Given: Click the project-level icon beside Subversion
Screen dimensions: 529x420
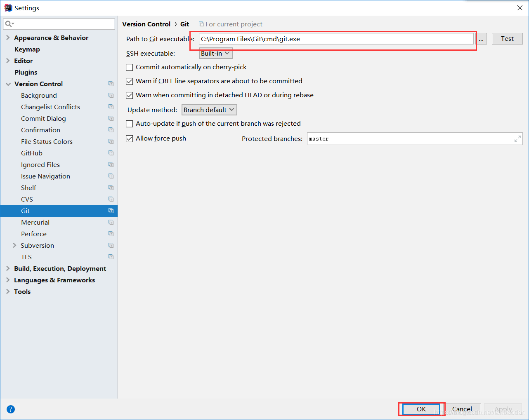Looking at the screenshot, I should pos(111,245).
